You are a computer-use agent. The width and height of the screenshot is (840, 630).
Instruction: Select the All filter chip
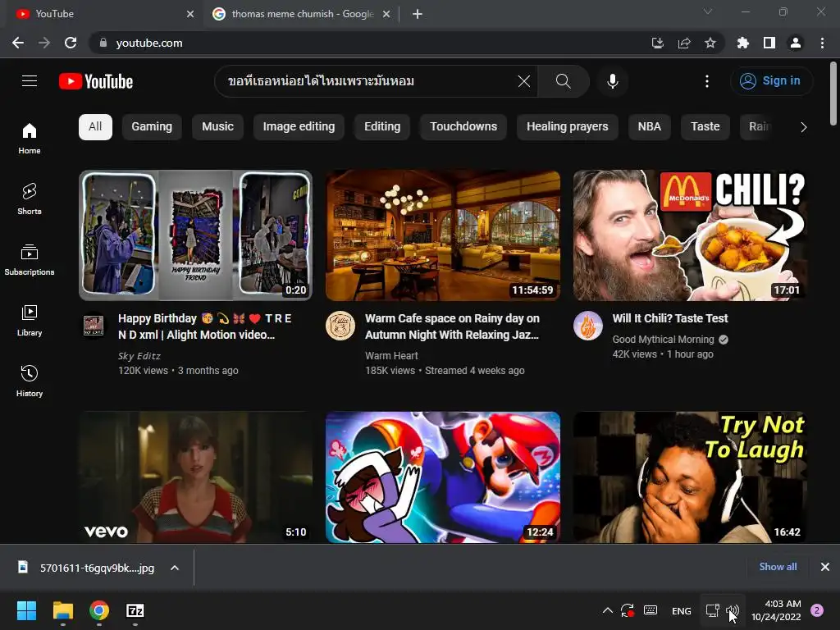click(95, 127)
